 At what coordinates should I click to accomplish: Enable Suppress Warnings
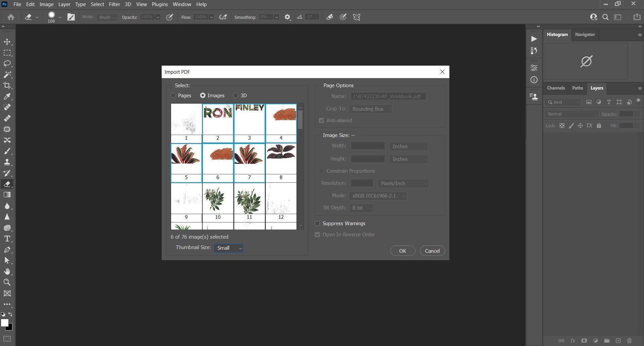(x=317, y=223)
